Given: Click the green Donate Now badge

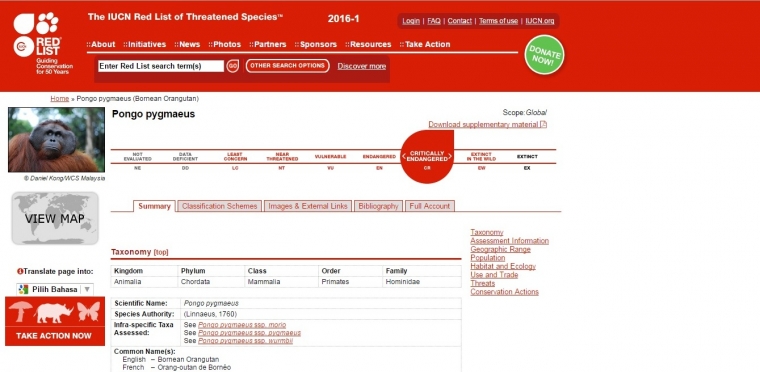Looking at the screenshot, I should click(x=544, y=55).
